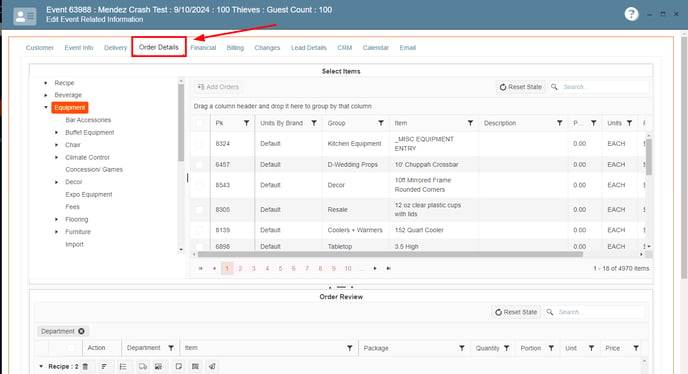Tick checkbox for row 8543
Viewport: 688px width, 374px height.
pyautogui.click(x=199, y=185)
